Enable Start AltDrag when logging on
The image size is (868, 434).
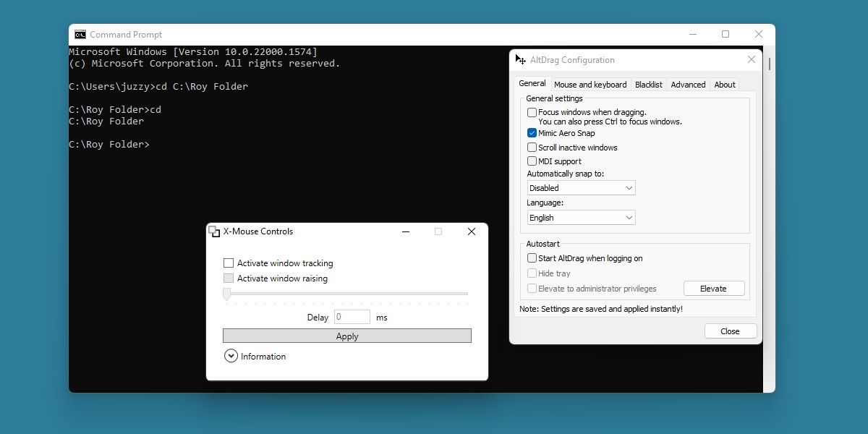pyautogui.click(x=532, y=258)
